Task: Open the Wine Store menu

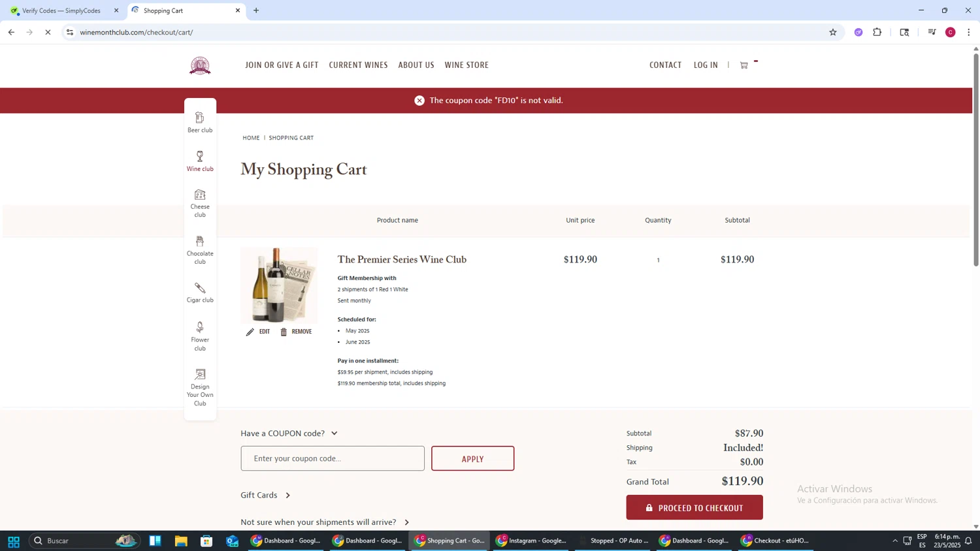Action: [x=466, y=65]
